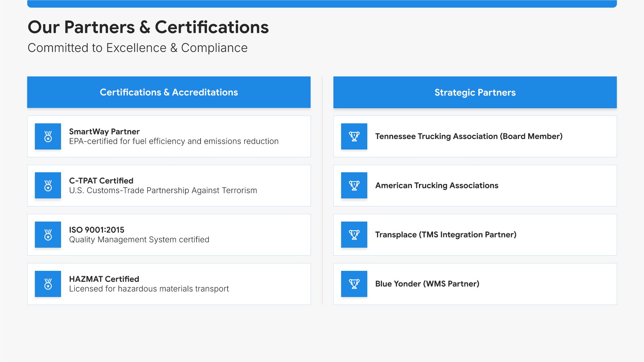Click the C-TPAT Certified title
This screenshot has width=644, height=362.
click(x=101, y=181)
